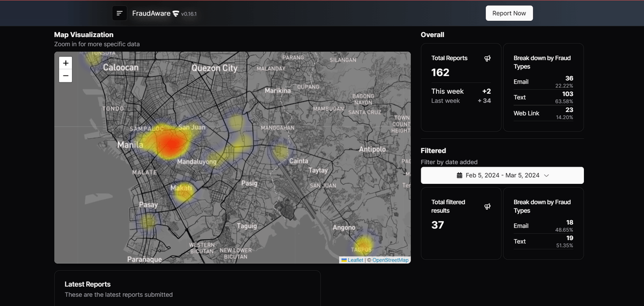The width and height of the screenshot is (644, 306).
Task: Click the Taguig map label
Action: point(247,226)
